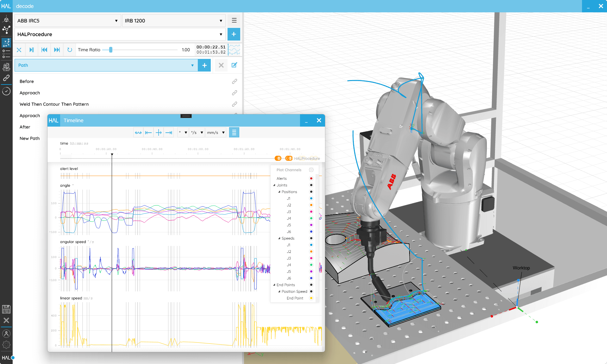Add a new procedure with plus button
The image size is (607, 364).
234,34
